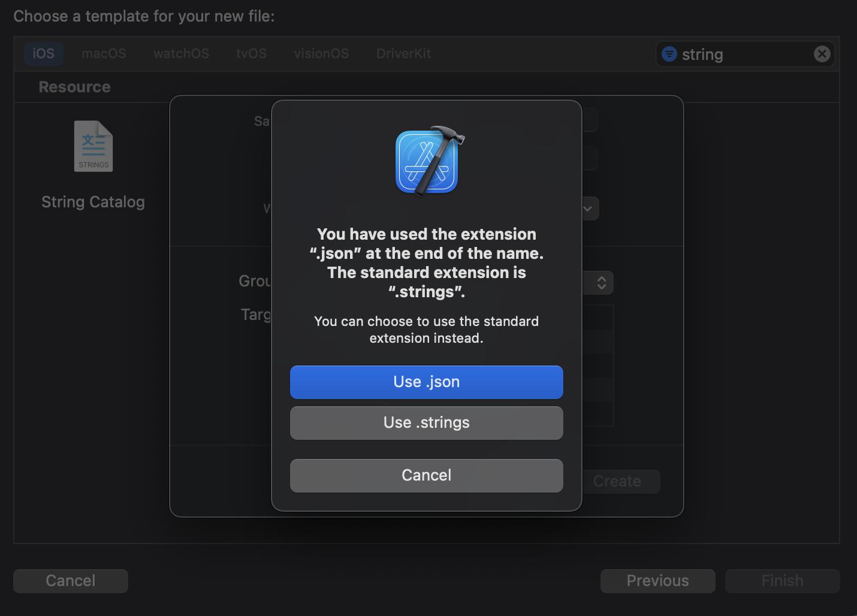Clear the string filter text
Screen dimensions: 857x616
tap(822, 54)
